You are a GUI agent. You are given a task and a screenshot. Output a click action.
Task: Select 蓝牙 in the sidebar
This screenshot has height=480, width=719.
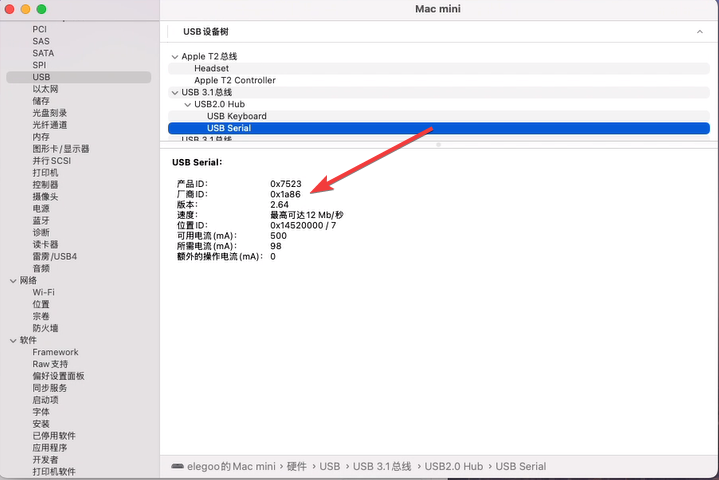tap(41, 220)
